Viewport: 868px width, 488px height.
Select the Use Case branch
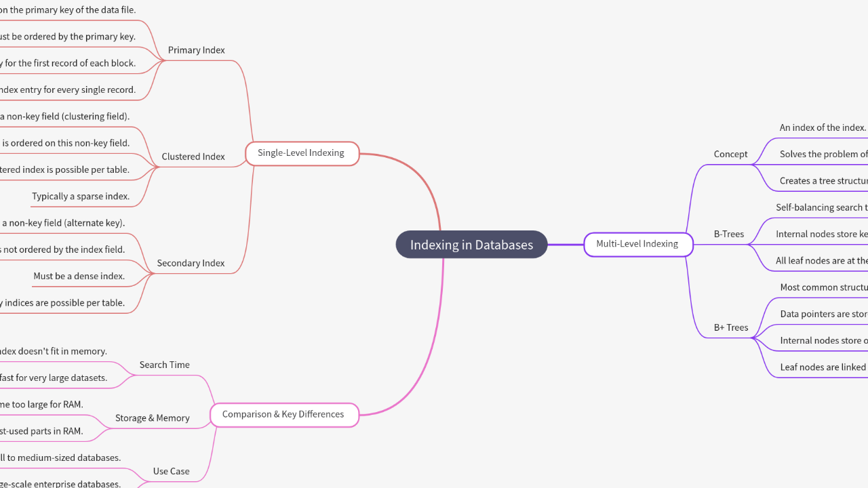click(171, 471)
